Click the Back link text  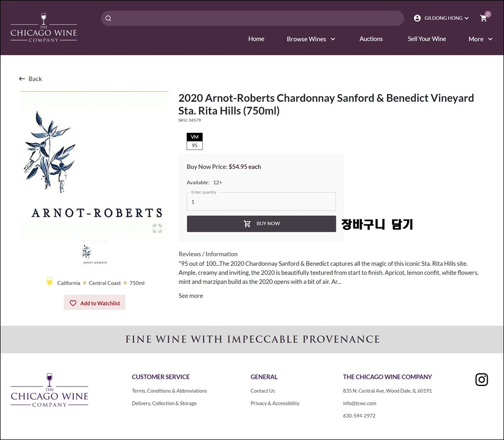point(35,79)
